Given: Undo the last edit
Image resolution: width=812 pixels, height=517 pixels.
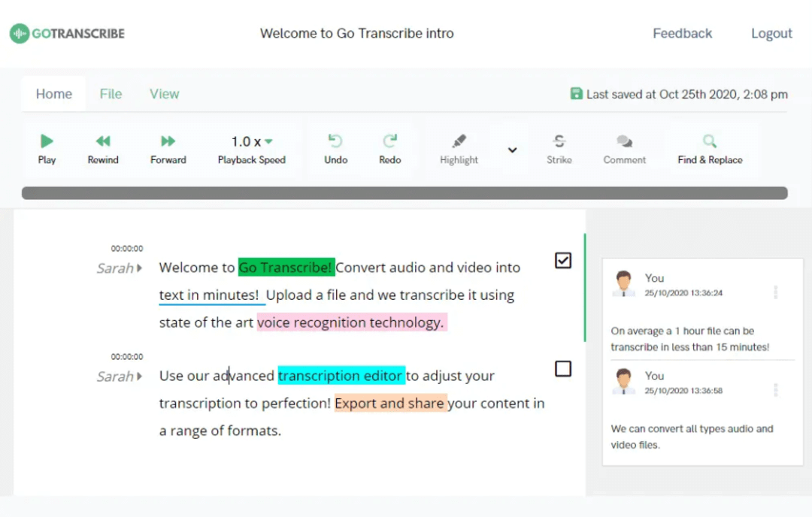Looking at the screenshot, I should point(335,147).
